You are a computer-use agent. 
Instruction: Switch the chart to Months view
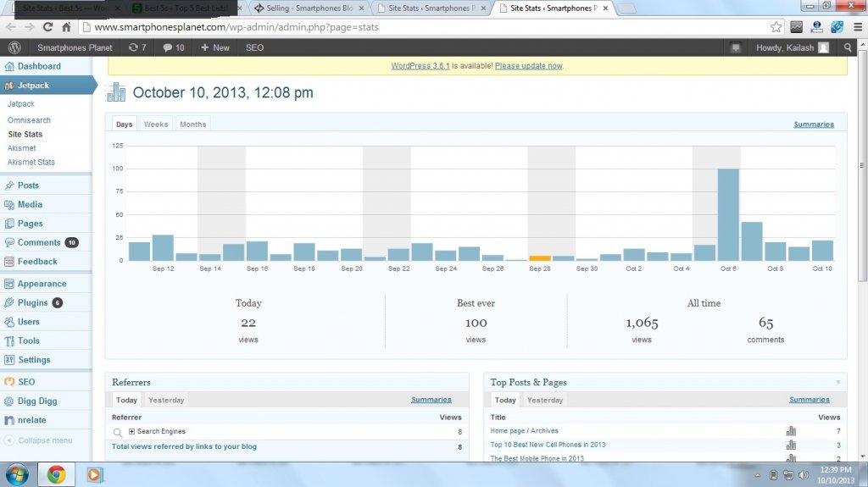click(x=192, y=125)
